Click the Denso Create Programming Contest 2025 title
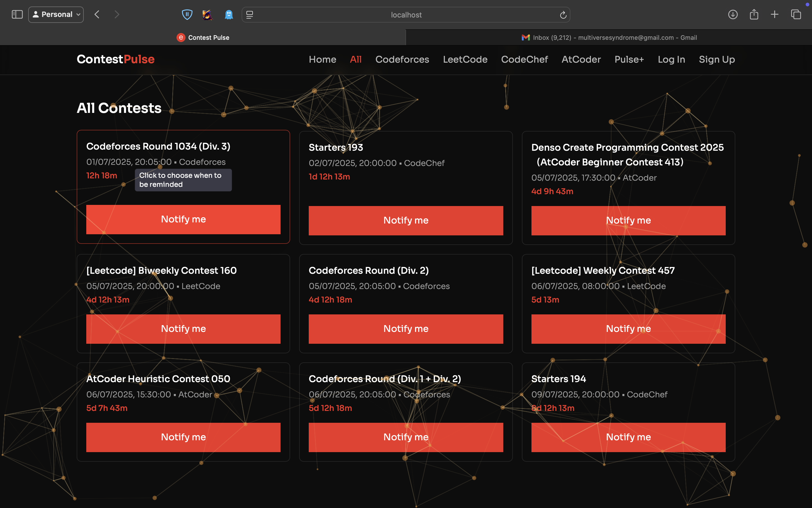This screenshot has width=812, height=508. coord(627,155)
